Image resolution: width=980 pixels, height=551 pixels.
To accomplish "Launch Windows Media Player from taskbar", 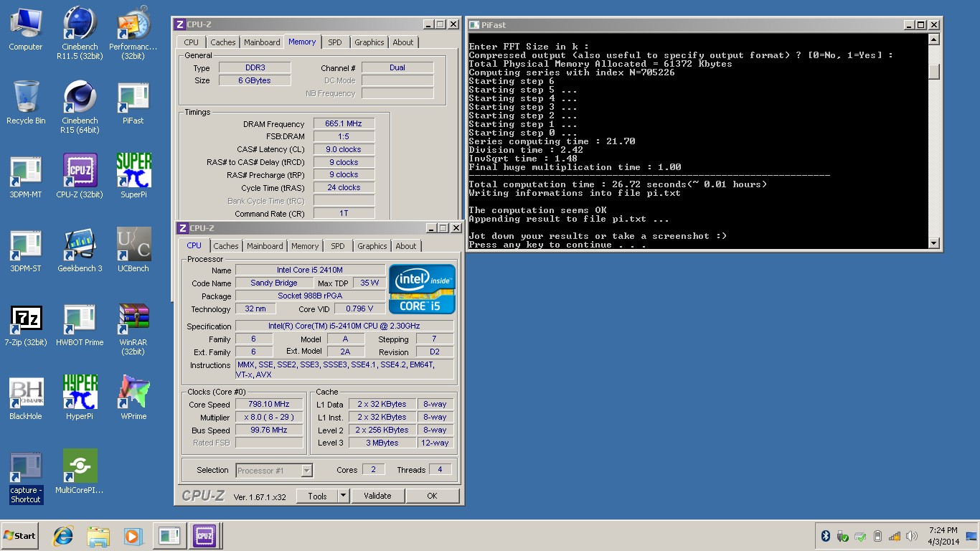I will (133, 536).
